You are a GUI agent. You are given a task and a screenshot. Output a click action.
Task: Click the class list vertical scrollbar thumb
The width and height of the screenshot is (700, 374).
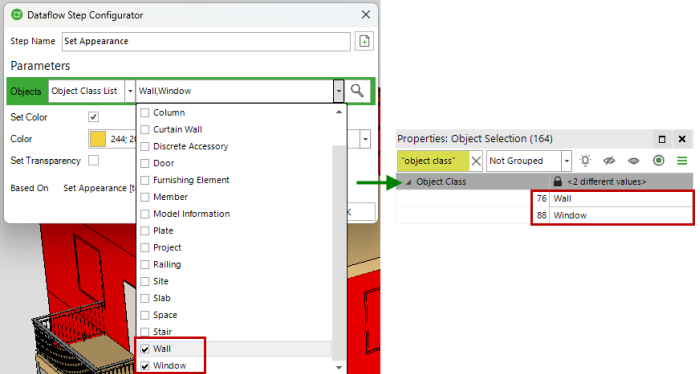(x=339, y=252)
